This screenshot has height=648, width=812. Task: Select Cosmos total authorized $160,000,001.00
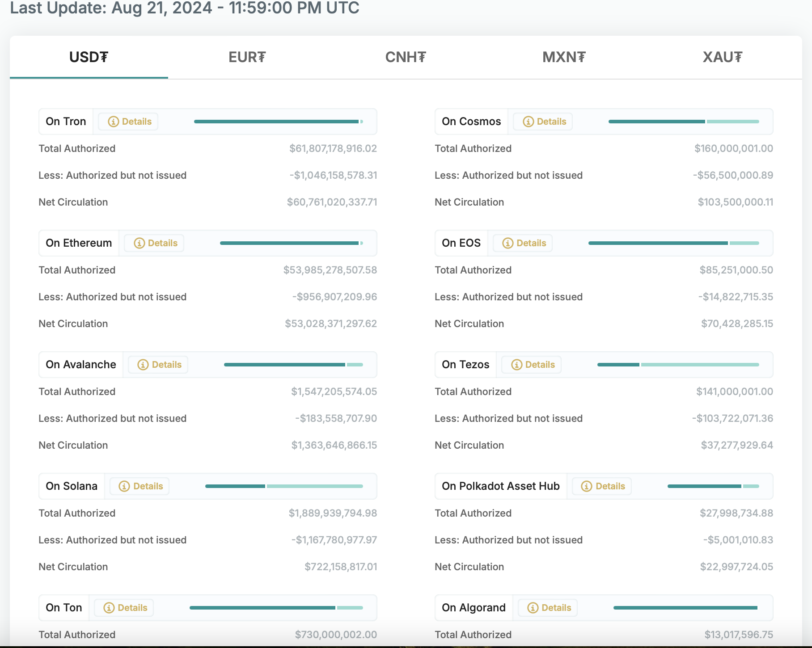pyautogui.click(x=734, y=148)
